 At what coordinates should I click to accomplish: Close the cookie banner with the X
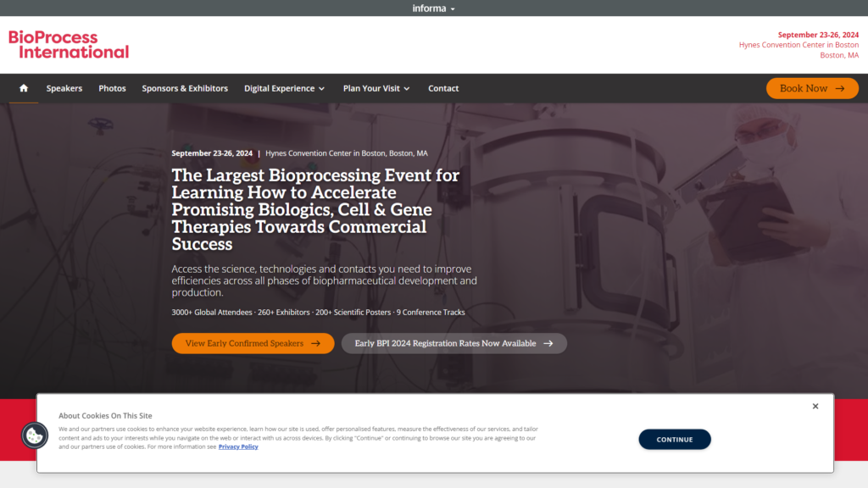815,406
